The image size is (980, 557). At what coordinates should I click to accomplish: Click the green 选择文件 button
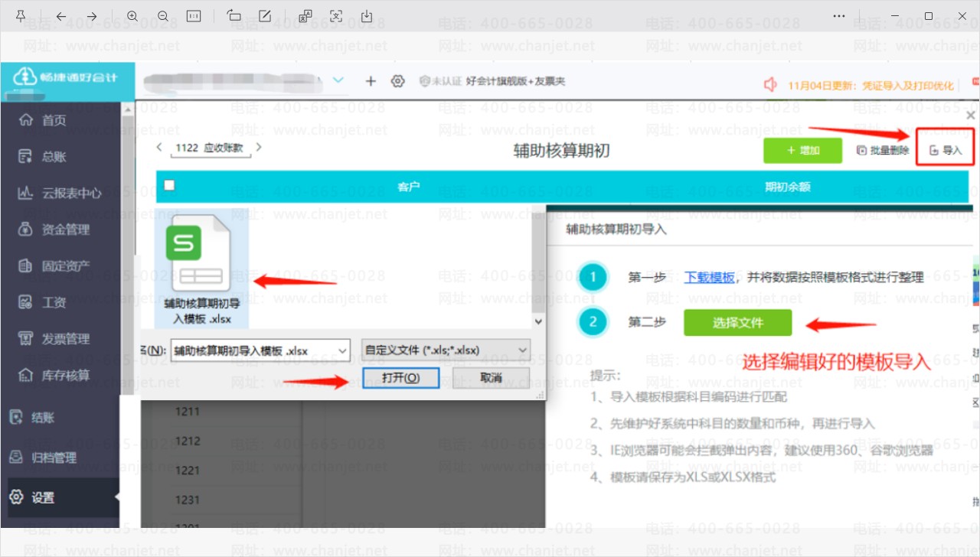pos(738,323)
